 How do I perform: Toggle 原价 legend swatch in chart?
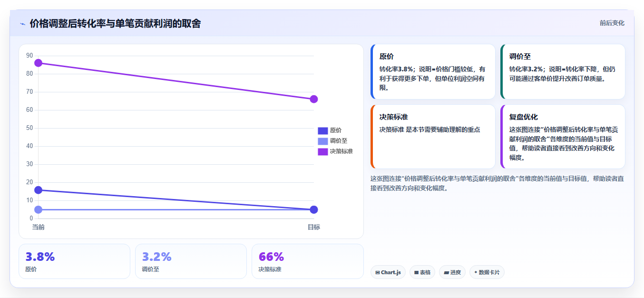pos(322,130)
